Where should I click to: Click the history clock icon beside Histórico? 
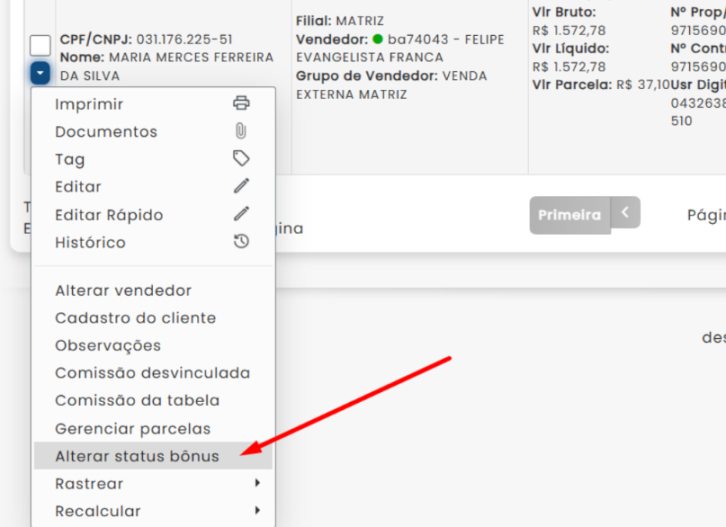[x=240, y=242]
